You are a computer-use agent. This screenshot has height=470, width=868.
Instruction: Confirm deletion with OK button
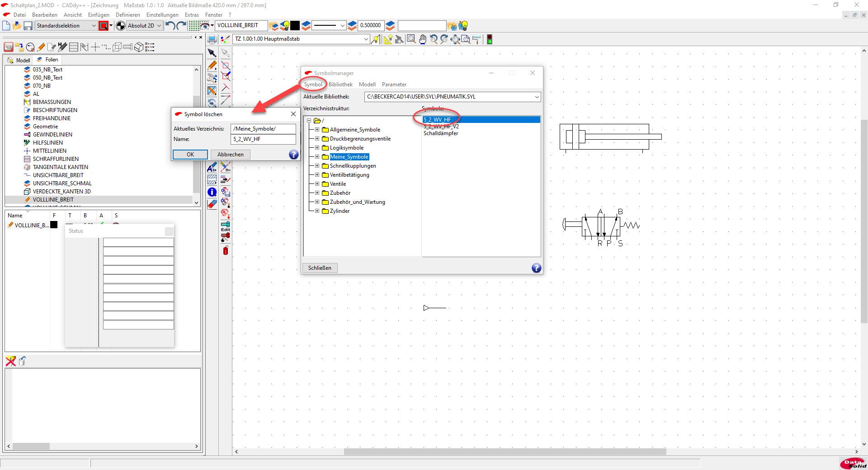pos(190,155)
